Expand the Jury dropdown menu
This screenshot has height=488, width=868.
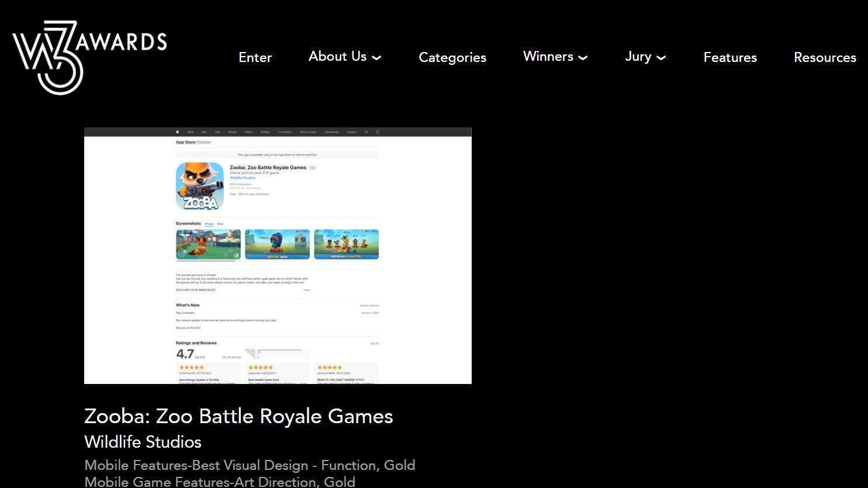645,57
